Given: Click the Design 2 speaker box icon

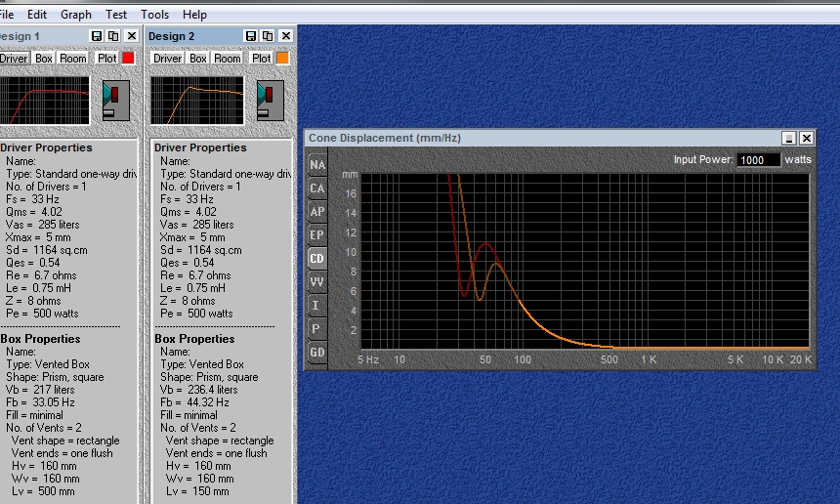Looking at the screenshot, I should click(270, 101).
